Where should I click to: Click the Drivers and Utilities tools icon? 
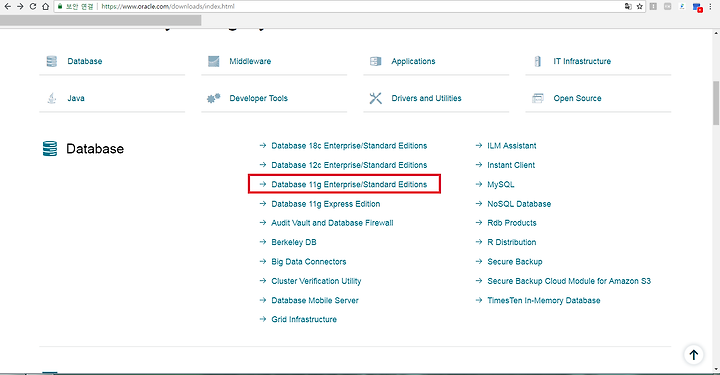point(376,98)
